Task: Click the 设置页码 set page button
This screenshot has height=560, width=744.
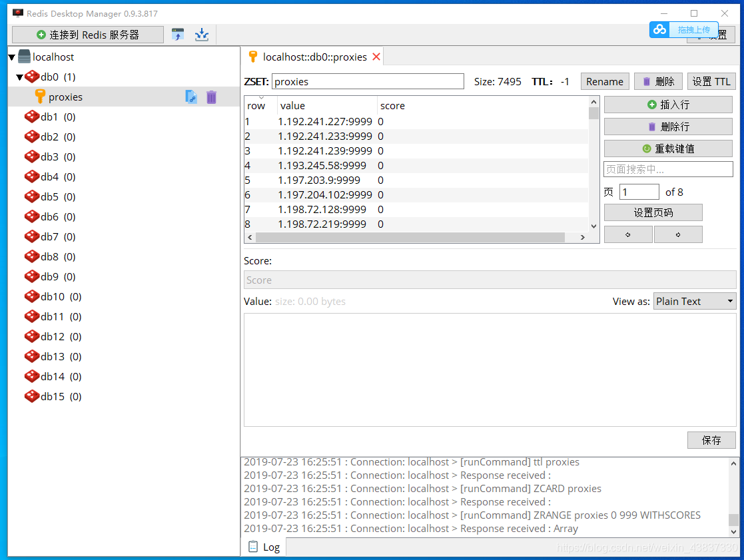Action: pos(653,212)
